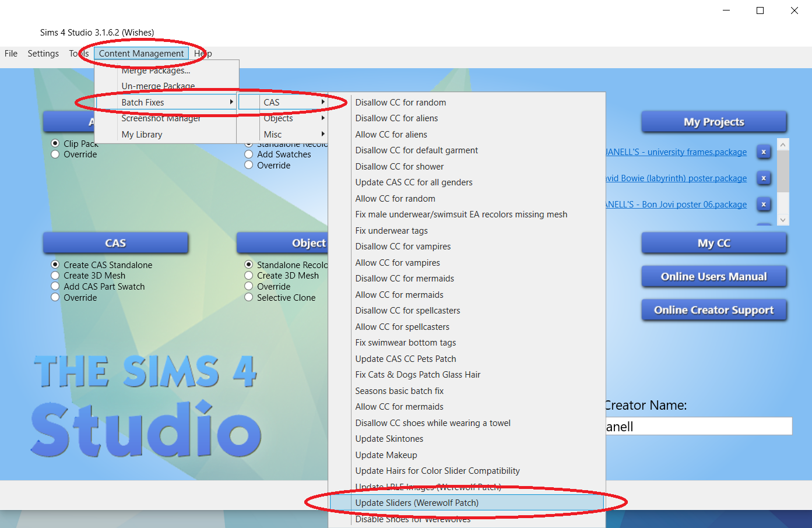Open the Bon Jovi poster 06.package link
The image size is (812, 528).
[676, 205]
